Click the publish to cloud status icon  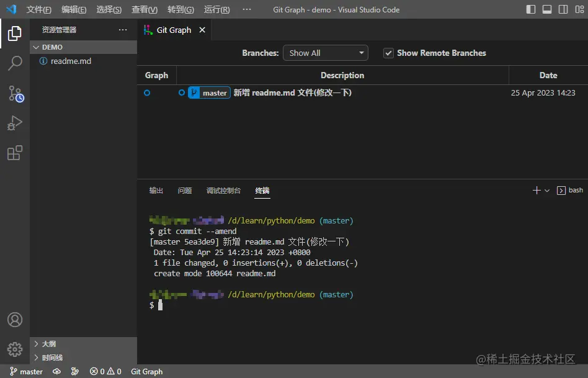click(56, 372)
